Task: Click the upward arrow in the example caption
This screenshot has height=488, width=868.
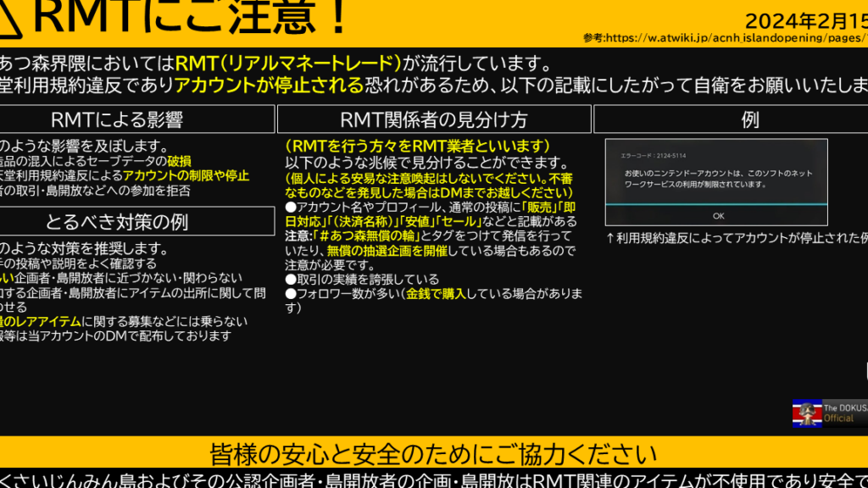Action: (x=610, y=238)
